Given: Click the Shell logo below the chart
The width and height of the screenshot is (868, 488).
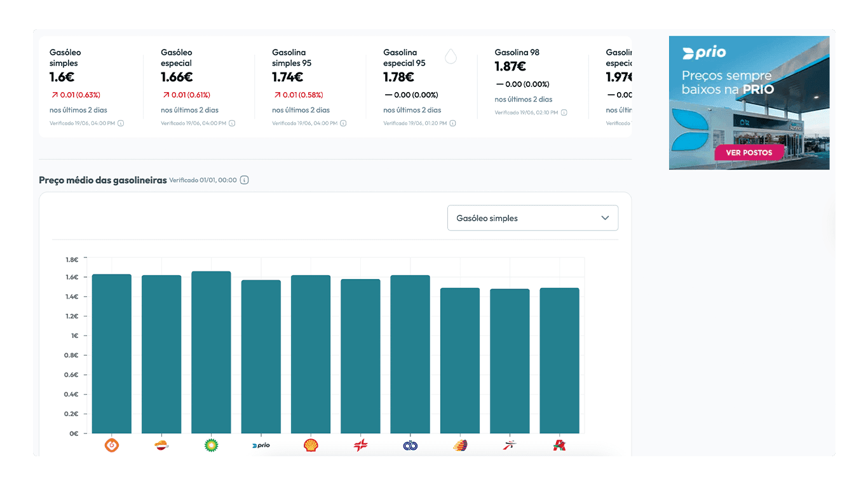Looking at the screenshot, I should pyautogui.click(x=311, y=445).
